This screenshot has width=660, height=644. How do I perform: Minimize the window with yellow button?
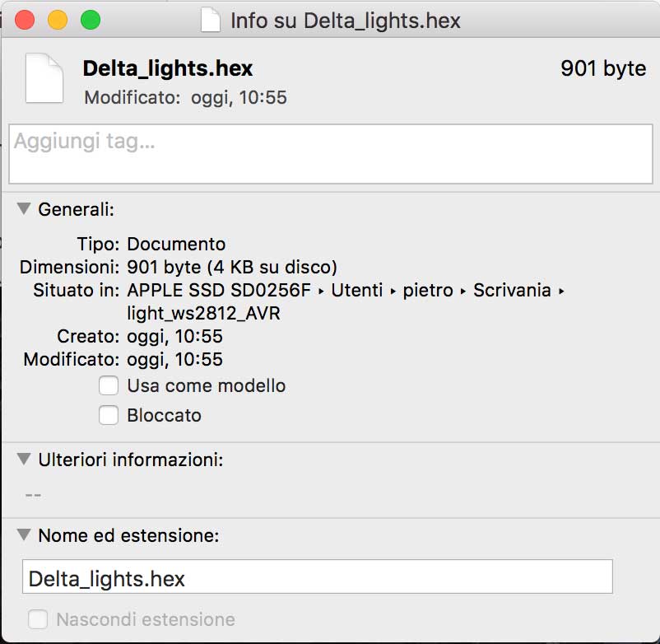pyautogui.click(x=58, y=20)
